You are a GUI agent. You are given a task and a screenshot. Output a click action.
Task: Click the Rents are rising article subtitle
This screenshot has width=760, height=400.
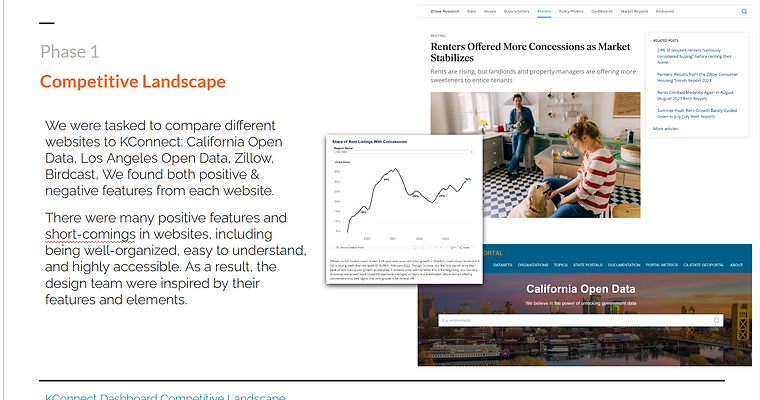tap(533, 76)
